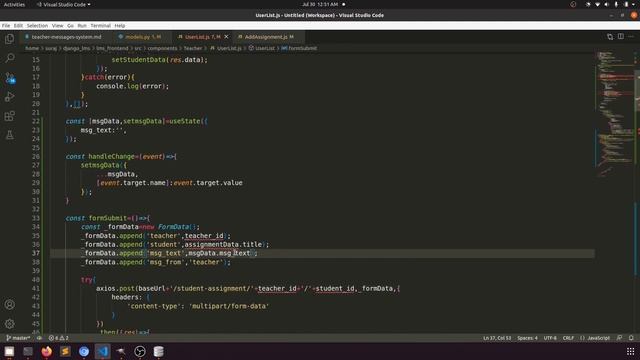Open OBS Studio from the taskbar

click(x=140, y=351)
